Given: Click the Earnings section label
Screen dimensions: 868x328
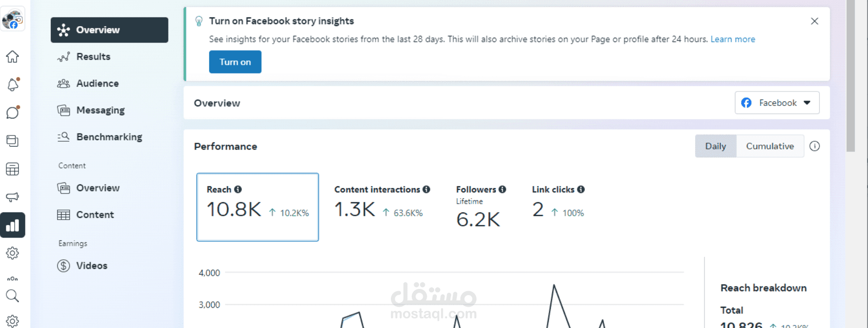Looking at the screenshot, I should coord(73,243).
